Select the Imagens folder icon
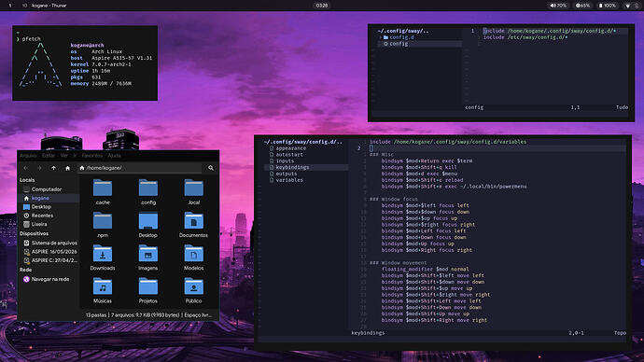Viewport: 644px width, 362px height. pyautogui.click(x=148, y=253)
